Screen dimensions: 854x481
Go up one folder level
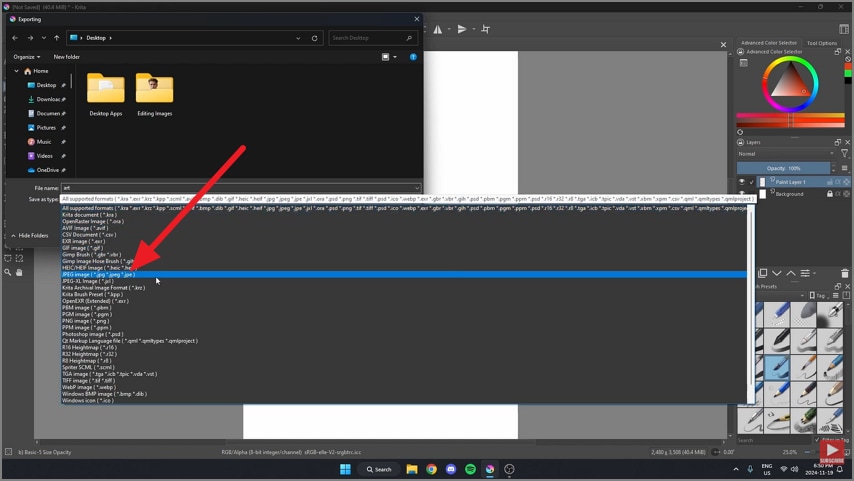click(x=57, y=38)
